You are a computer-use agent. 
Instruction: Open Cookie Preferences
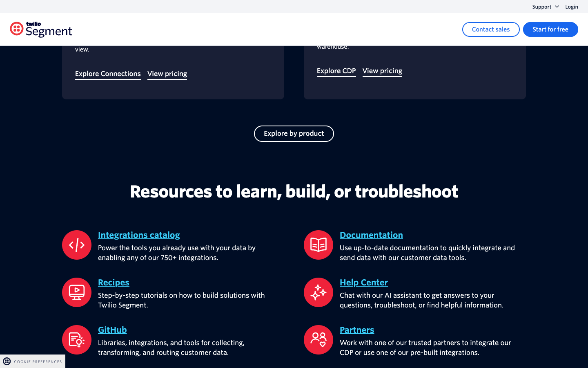(33, 361)
